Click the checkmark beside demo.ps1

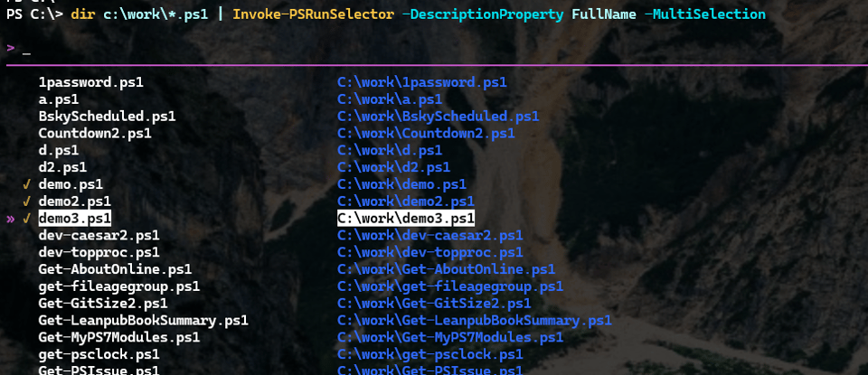(27, 184)
